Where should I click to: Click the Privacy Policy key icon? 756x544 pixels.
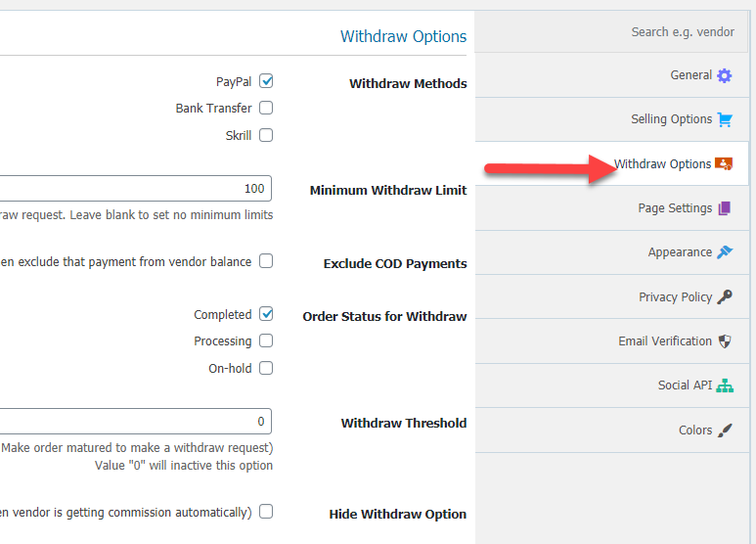(x=725, y=296)
